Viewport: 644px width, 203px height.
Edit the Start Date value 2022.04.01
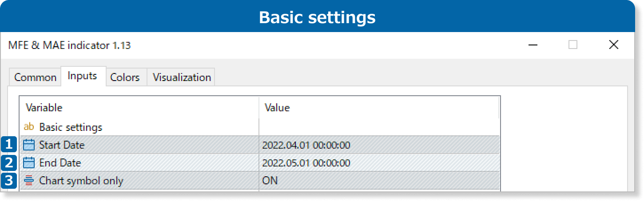306,145
